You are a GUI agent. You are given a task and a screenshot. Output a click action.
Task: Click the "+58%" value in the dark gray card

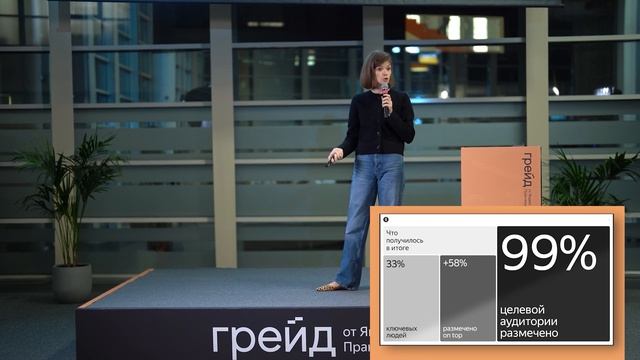(455, 263)
